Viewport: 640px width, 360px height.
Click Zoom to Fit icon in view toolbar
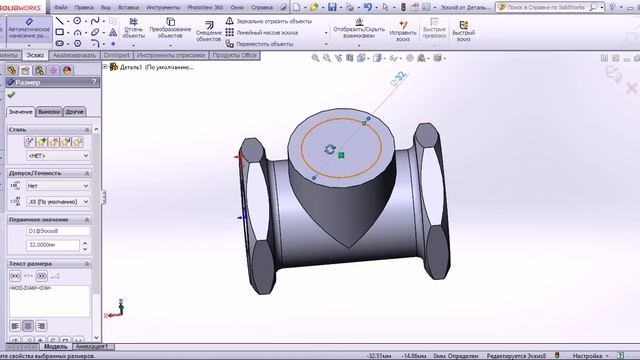pos(316,58)
